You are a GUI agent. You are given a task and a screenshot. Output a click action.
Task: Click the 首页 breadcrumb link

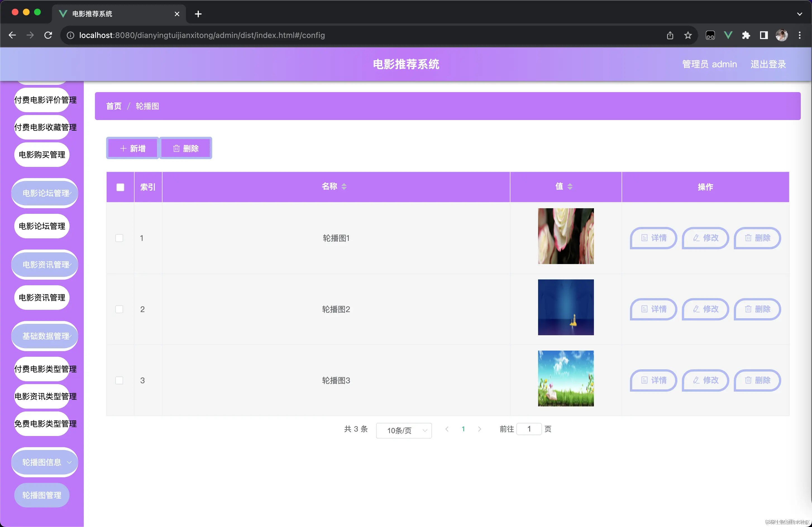pos(114,106)
